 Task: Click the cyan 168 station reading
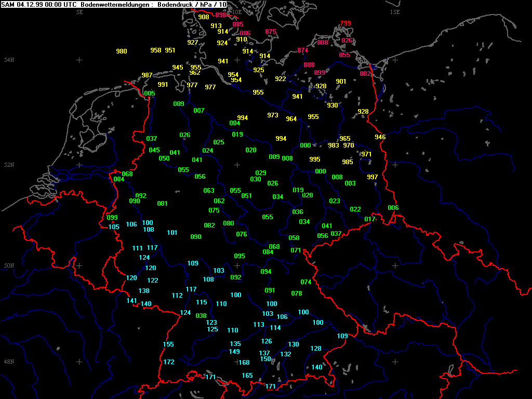point(244,363)
